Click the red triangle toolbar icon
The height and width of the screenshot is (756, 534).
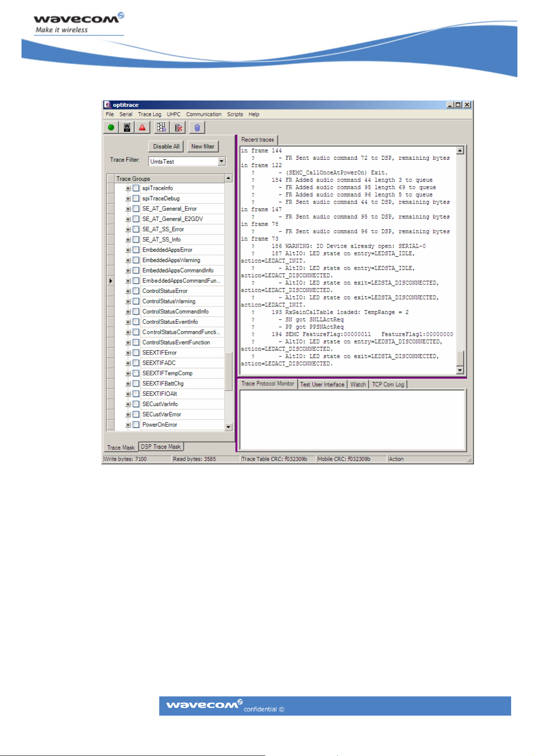point(143,127)
